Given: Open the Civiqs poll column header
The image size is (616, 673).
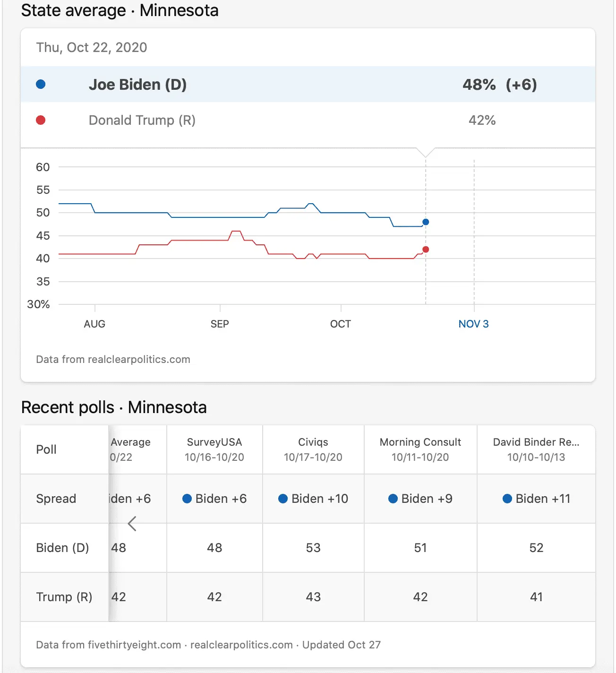Looking at the screenshot, I should coord(313,449).
